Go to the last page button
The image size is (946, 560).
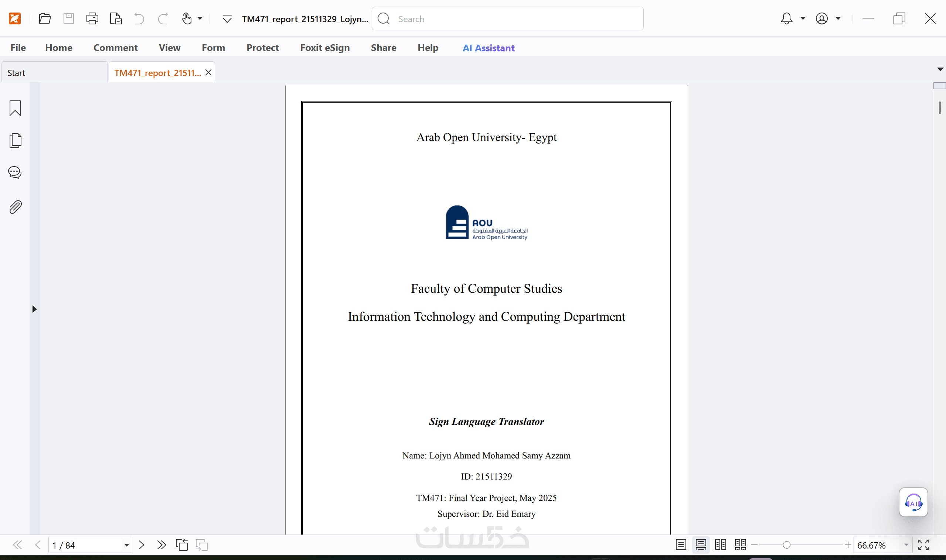161,545
